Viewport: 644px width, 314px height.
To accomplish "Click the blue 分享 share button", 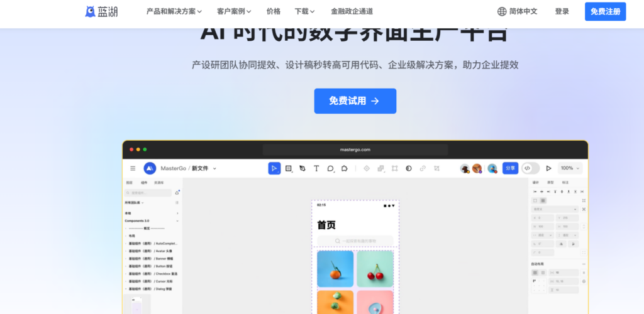I will pos(510,168).
